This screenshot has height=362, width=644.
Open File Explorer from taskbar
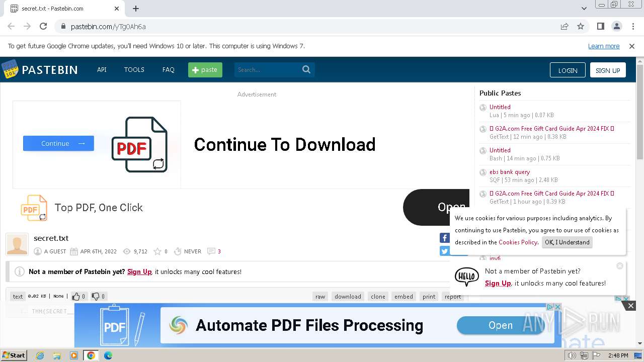(x=57, y=355)
